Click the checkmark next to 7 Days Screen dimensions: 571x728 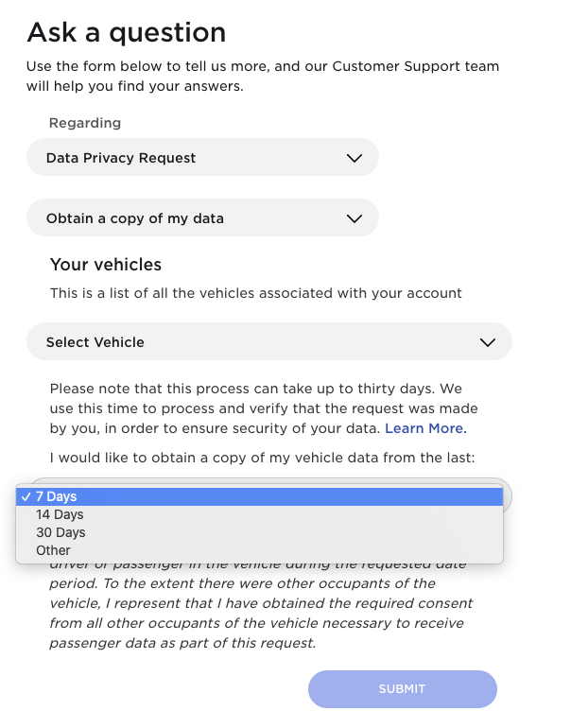click(x=26, y=496)
